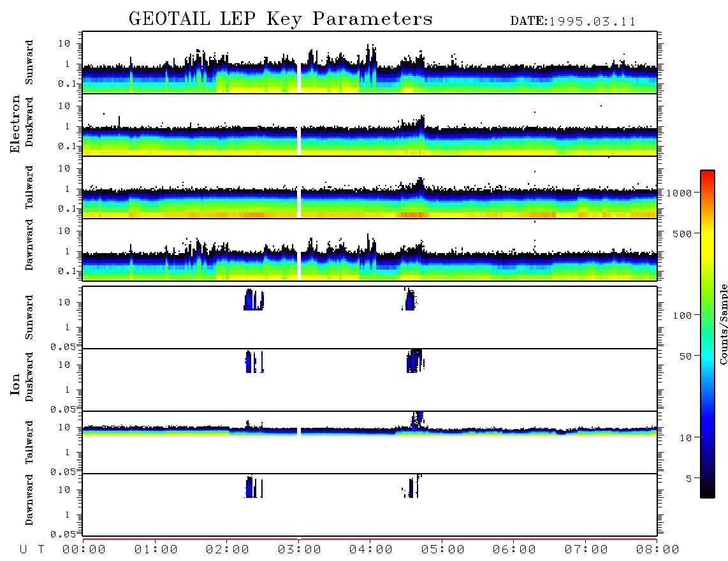
Task: Click the "07:00" time tick label
Action: pyautogui.click(x=586, y=550)
